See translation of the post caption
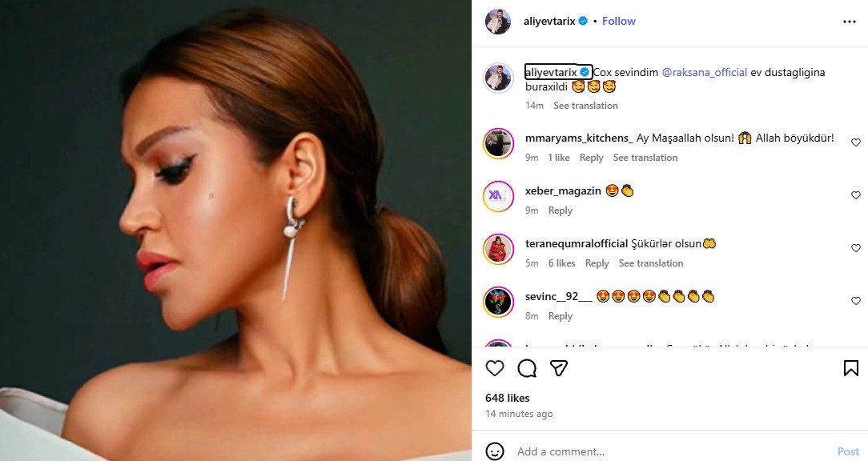This screenshot has width=868, height=461. point(585,106)
